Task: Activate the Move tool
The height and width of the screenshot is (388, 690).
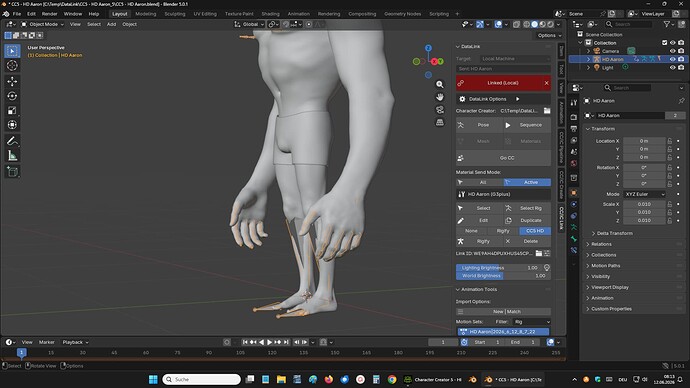Action: (x=12, y=81)
